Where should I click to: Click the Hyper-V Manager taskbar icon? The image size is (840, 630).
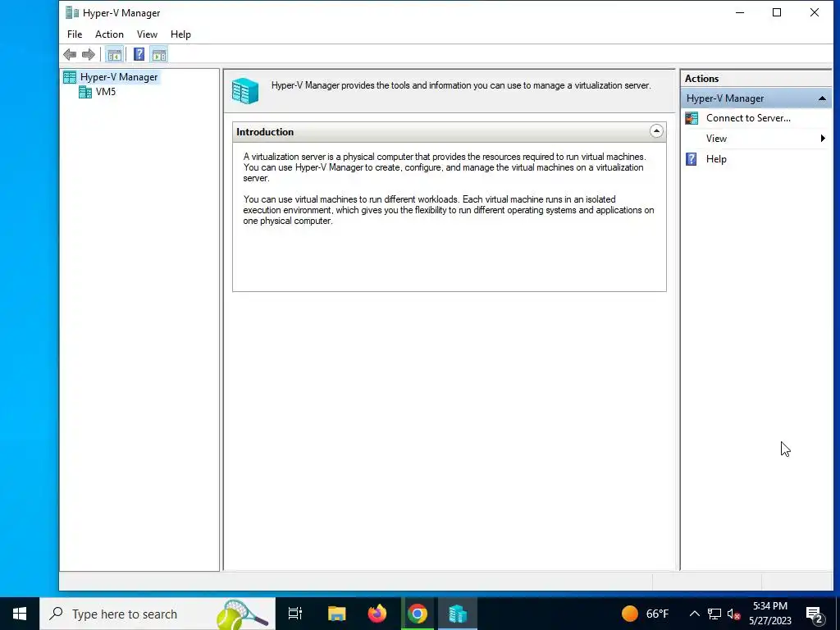tap(458, 614)
